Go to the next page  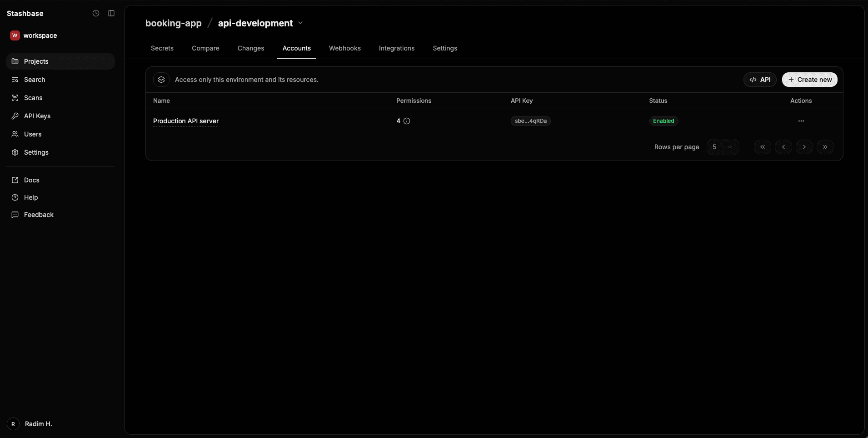pyautogui.click(x=804, y=147)
